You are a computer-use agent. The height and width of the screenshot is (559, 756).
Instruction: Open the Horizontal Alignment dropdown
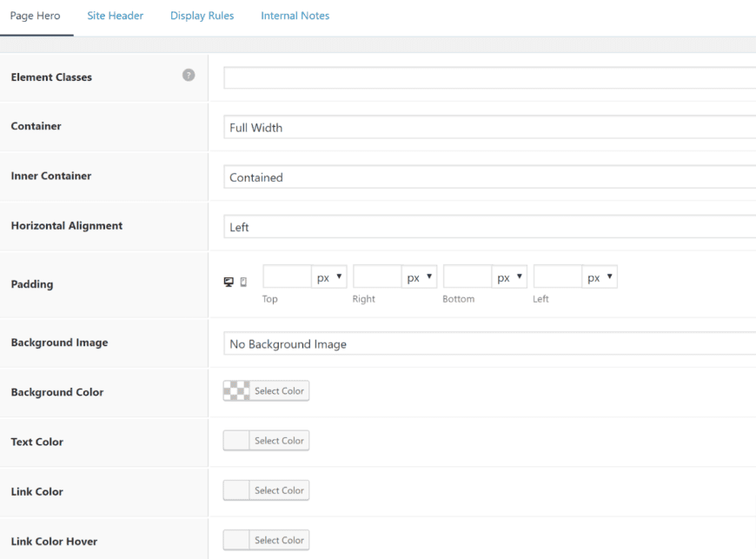488,227
